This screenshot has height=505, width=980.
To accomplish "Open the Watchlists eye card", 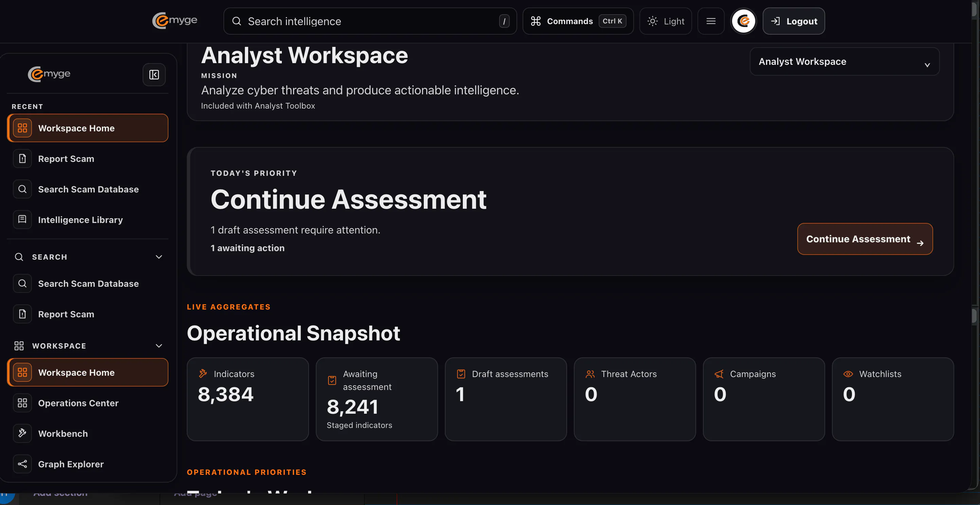I will coord(892,399).
